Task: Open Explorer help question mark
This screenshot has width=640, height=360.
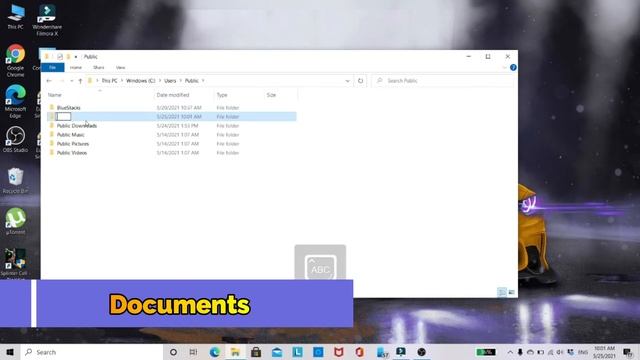Action: pos(513,67)
